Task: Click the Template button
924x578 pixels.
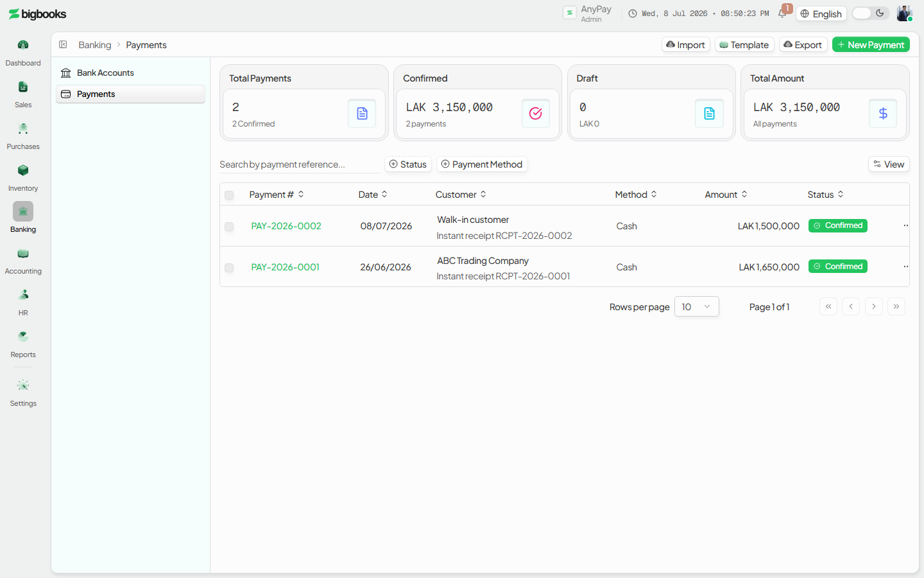Action: [x=744, y=44]
